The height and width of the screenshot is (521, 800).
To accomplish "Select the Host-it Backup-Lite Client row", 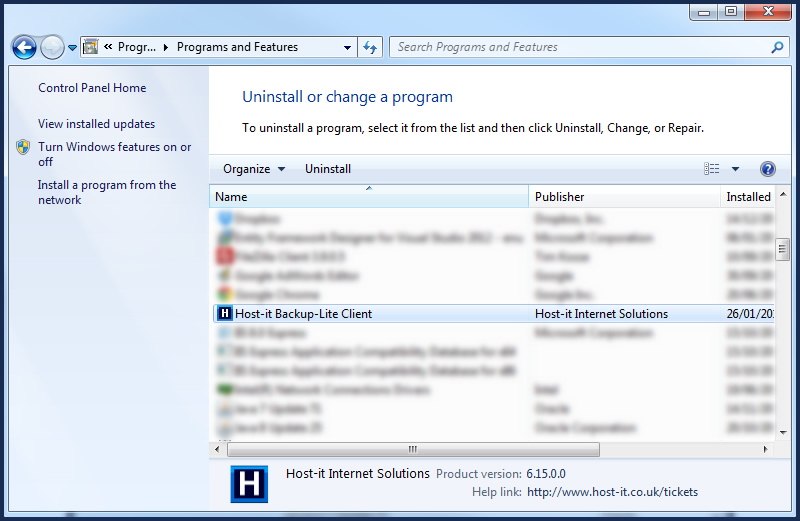I will point(493,314).
